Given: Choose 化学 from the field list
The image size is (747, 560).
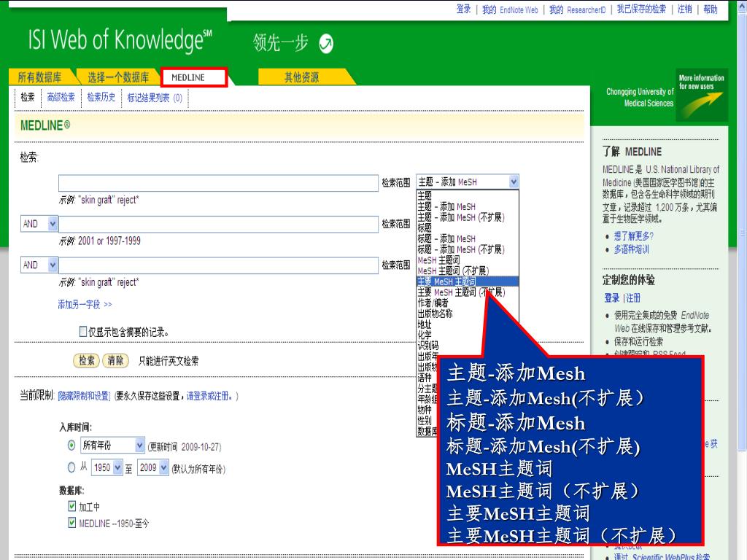Looking at the screenshot, I should [425, 335].
